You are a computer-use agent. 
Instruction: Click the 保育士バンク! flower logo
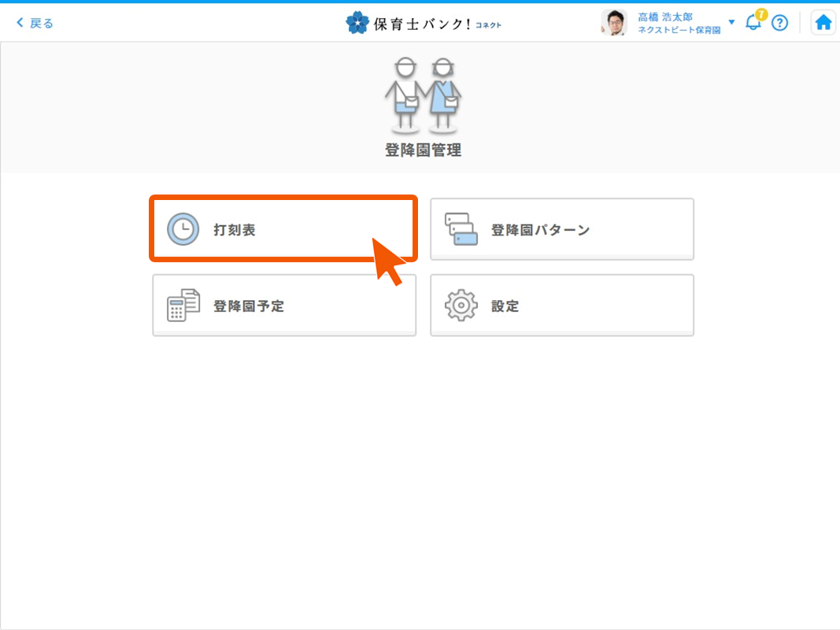coord(357,23)
